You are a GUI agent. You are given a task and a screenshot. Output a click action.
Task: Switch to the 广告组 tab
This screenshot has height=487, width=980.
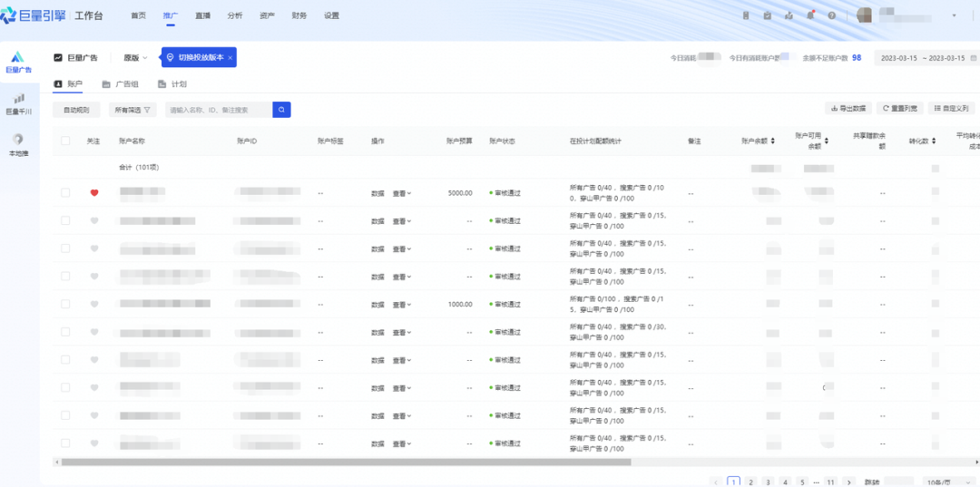[x=120, y=83]
